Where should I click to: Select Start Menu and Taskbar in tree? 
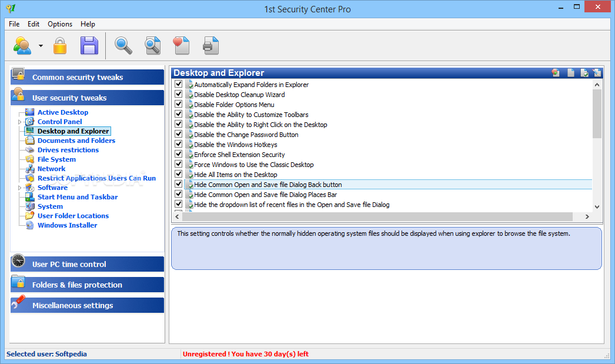pyautogui.click(x=78, y=197)
